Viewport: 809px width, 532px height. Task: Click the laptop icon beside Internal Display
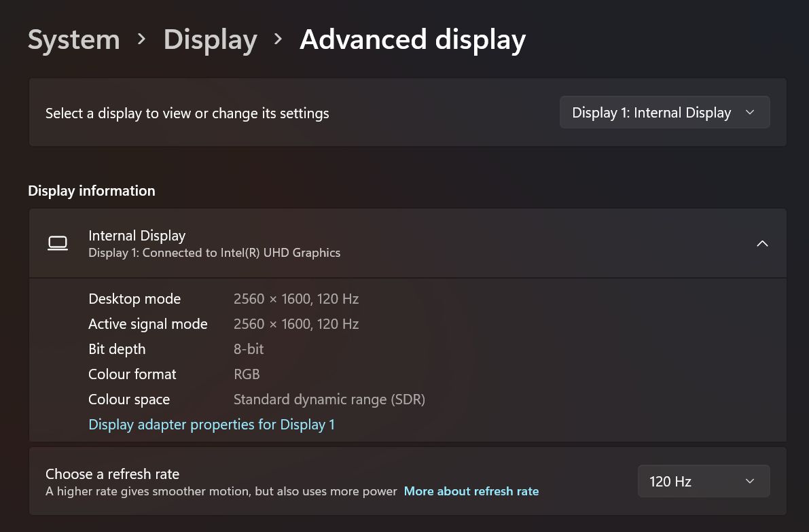(58, 243)
